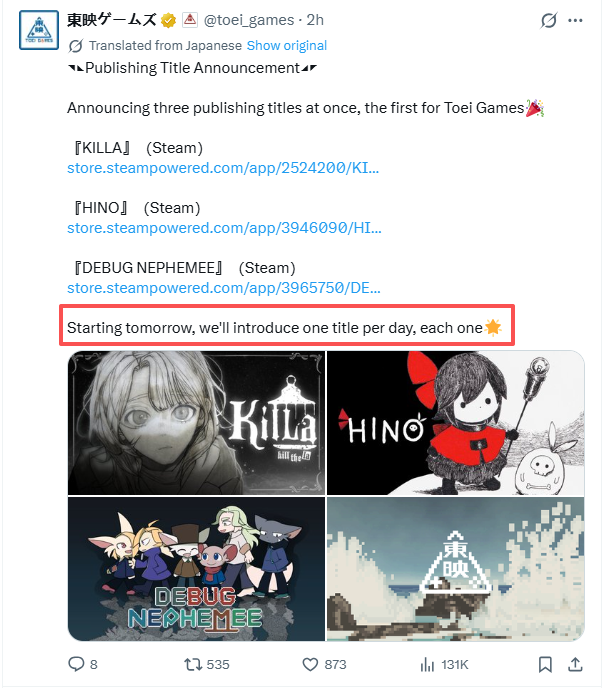This screenshot has width=603, height=688.
Task: View the pixel-art Toei logo image
Action: click(x=456, y=569)
